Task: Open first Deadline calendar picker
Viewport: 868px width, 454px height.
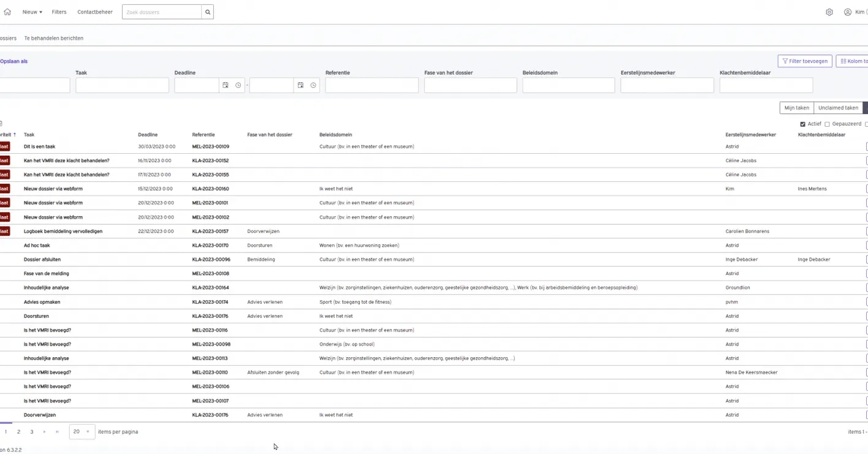Action: tap(226, 85)
